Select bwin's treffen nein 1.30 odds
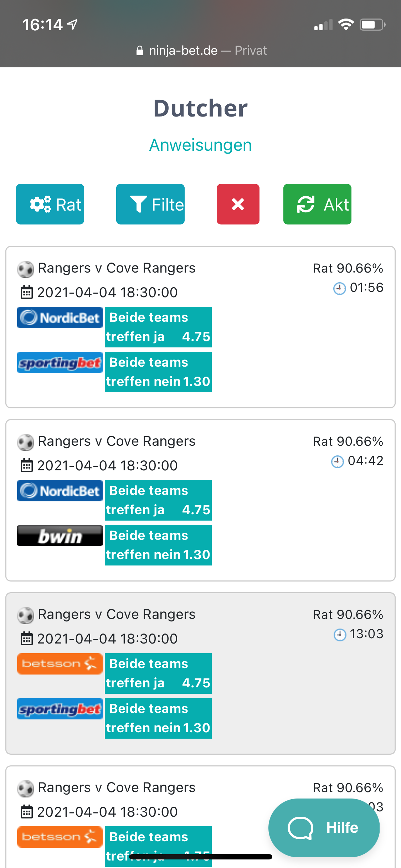Viewport: 401px width, 868px height. 158,545
